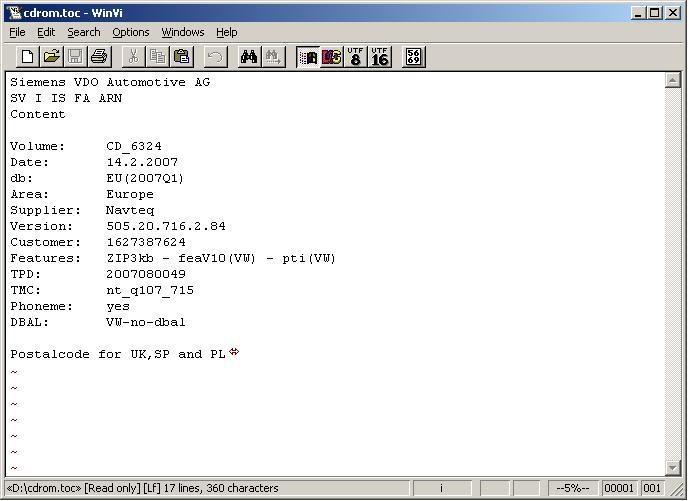
Task: Click the Open file folder icon
Action: [51, 57]
